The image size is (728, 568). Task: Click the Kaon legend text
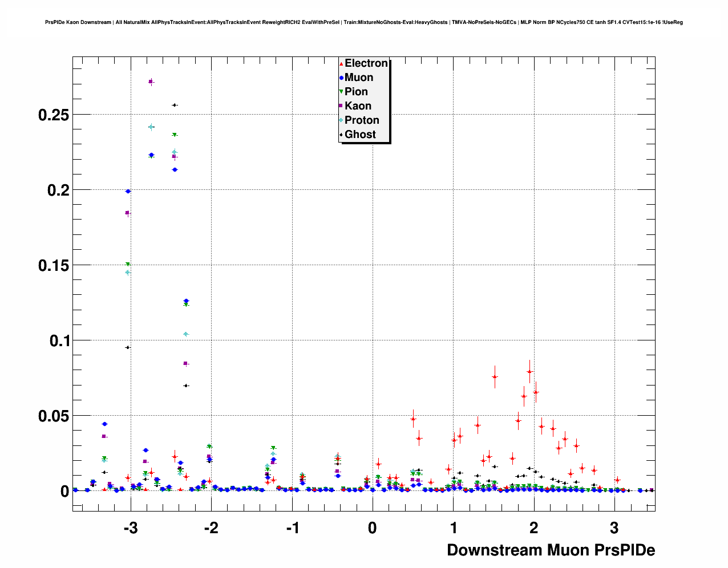(x=358, y=106)
